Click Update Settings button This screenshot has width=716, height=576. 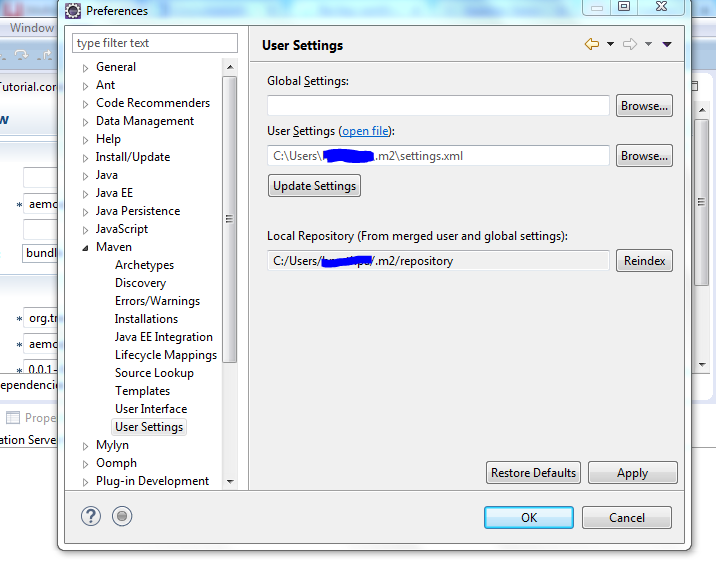click(x=314, y=186)
